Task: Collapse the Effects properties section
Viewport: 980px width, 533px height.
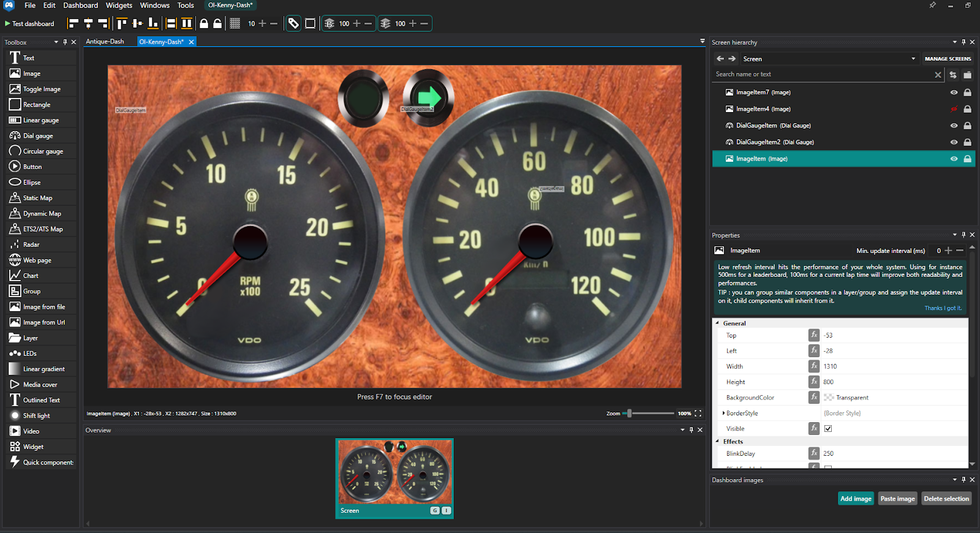Action: click(717, 441)
